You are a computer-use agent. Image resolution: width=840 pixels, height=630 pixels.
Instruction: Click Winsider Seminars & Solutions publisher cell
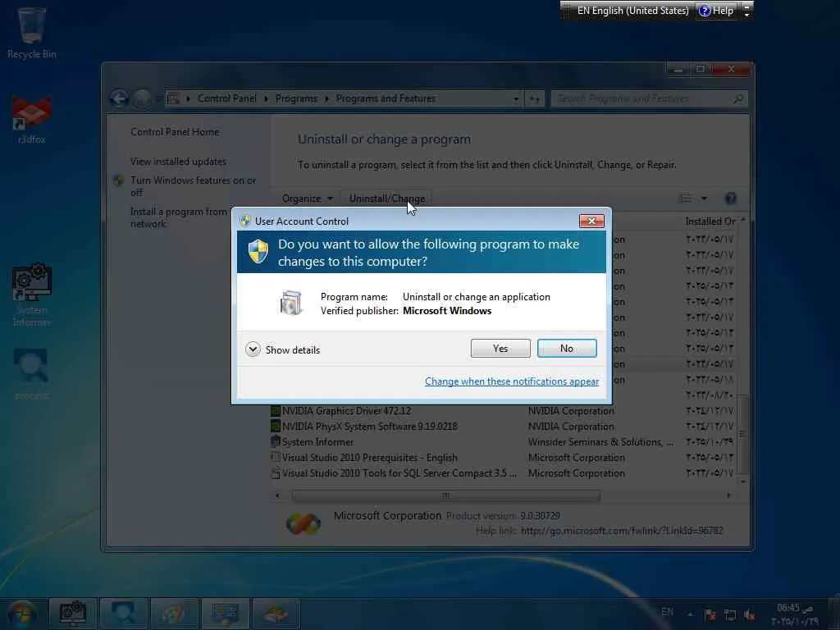click(600, 442)
